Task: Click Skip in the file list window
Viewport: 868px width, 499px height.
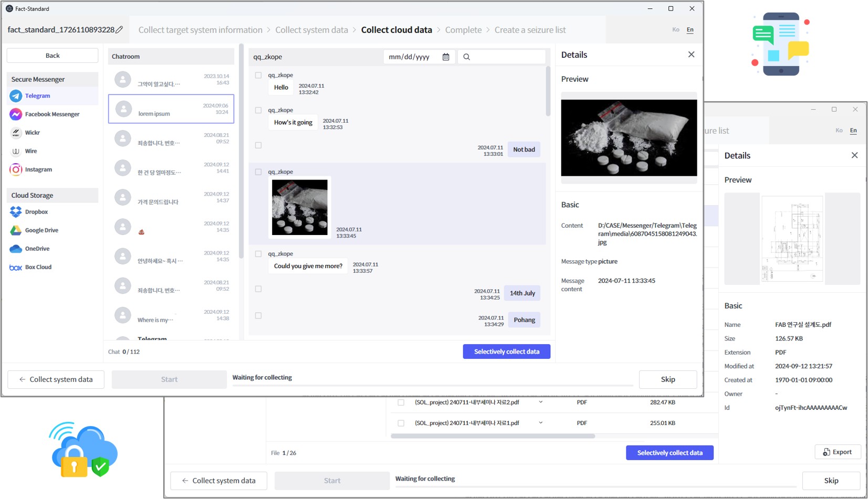Action: (831, 481)
